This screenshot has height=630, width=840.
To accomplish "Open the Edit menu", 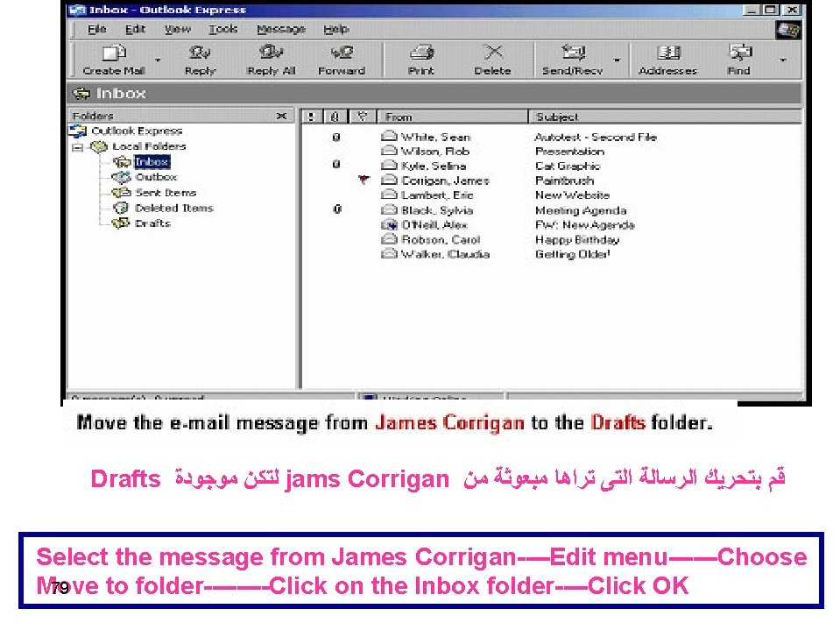I will pyautogui.click(x=135, y=29).
